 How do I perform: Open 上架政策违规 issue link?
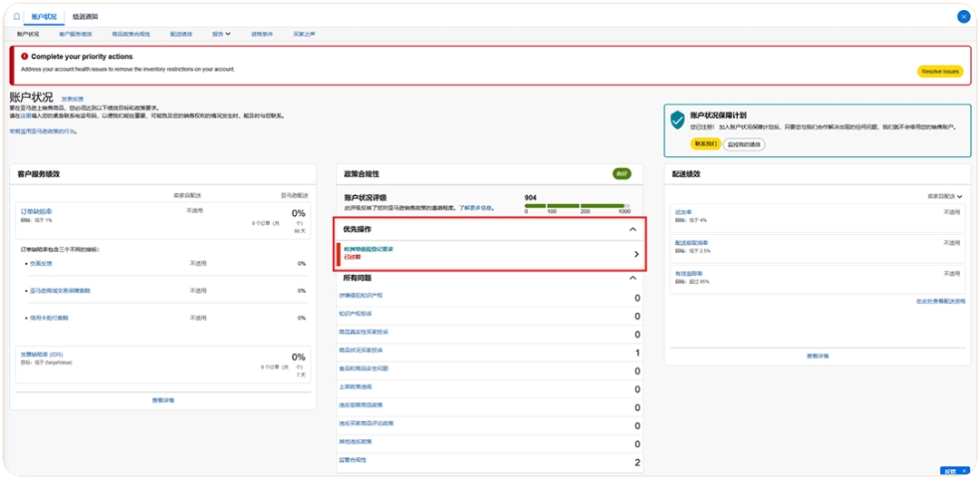pyautogui.click(x=355, y=386)
